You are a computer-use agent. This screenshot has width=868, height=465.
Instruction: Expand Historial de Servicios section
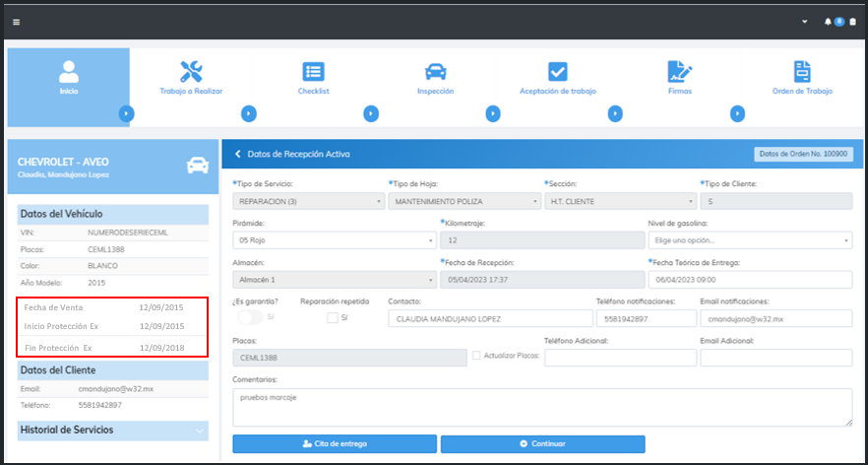[x=113, y=431]
